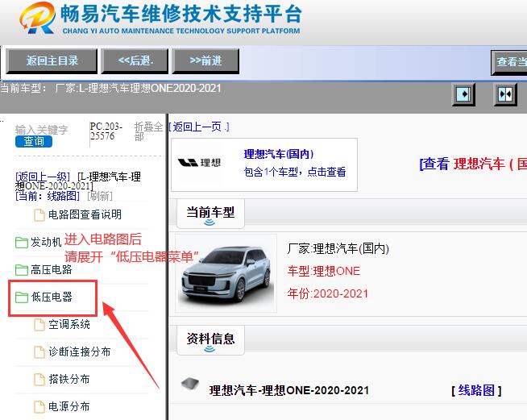Click the 查看 理想汽车 link on right
Viewport: 527px width, 420px height.
pyautogui.click(x=473, y=164)
